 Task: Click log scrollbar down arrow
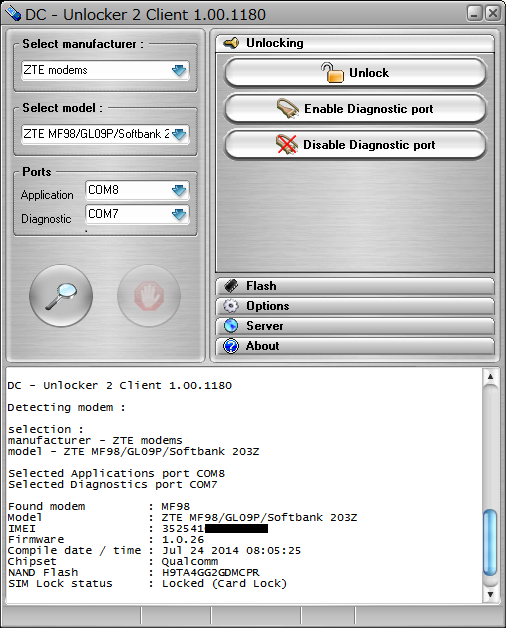coord(490,595)
